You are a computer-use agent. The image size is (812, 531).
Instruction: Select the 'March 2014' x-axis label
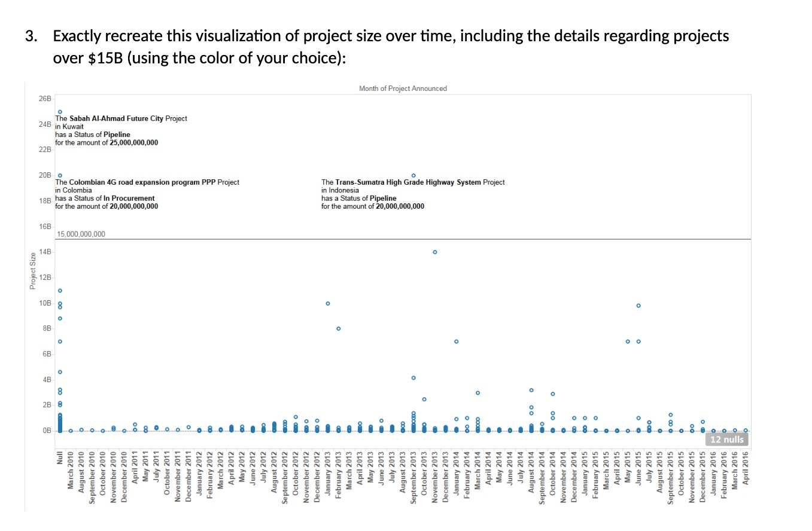[x=478, y=471]
